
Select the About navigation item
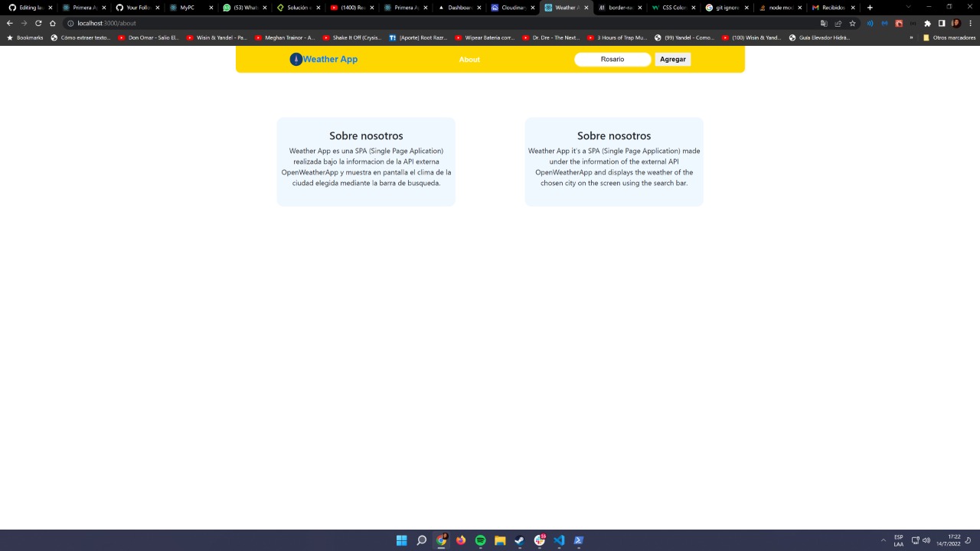pos(469,59)
